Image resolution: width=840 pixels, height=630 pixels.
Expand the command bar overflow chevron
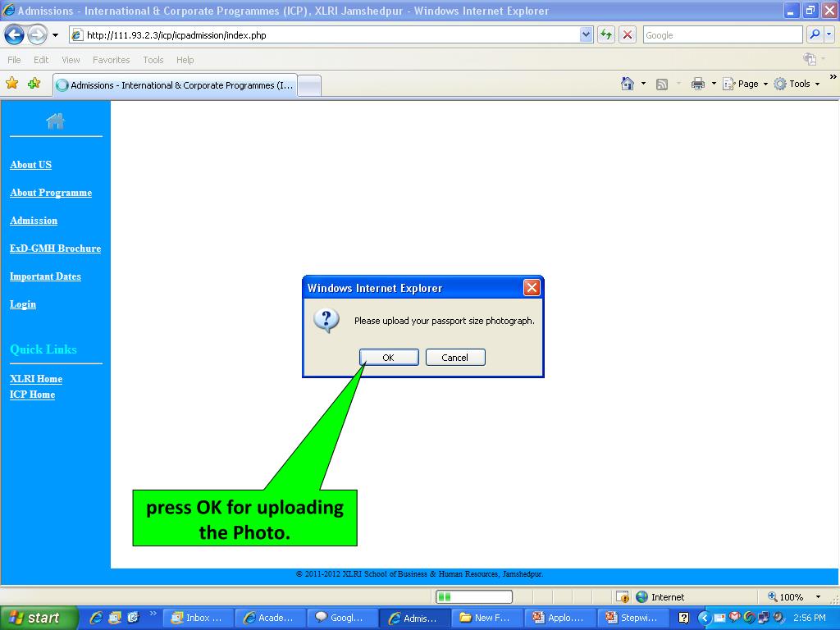click(x=833, y=78)
